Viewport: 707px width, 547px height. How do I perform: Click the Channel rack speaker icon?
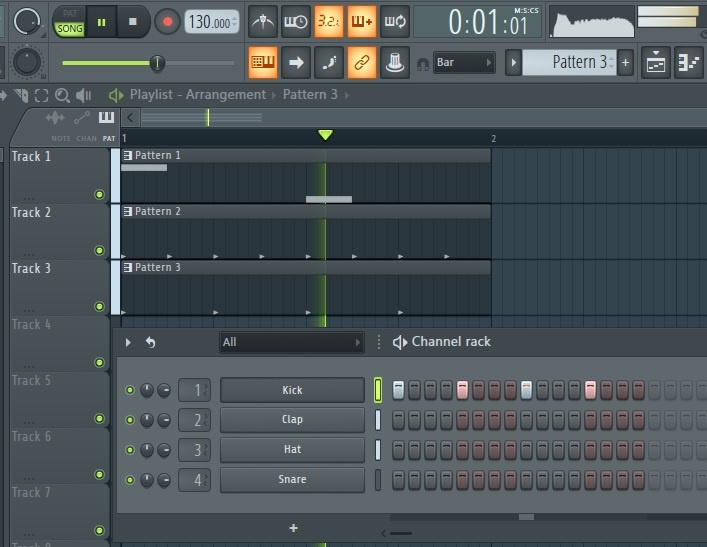point(399,342)
